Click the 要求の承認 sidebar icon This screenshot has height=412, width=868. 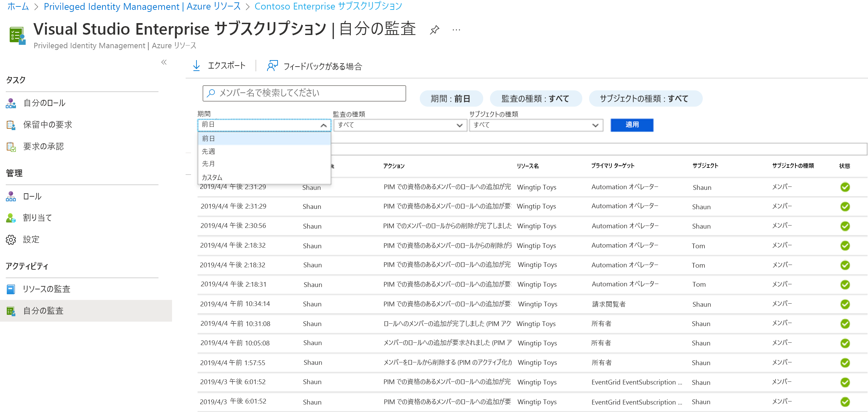pos(11,147)
